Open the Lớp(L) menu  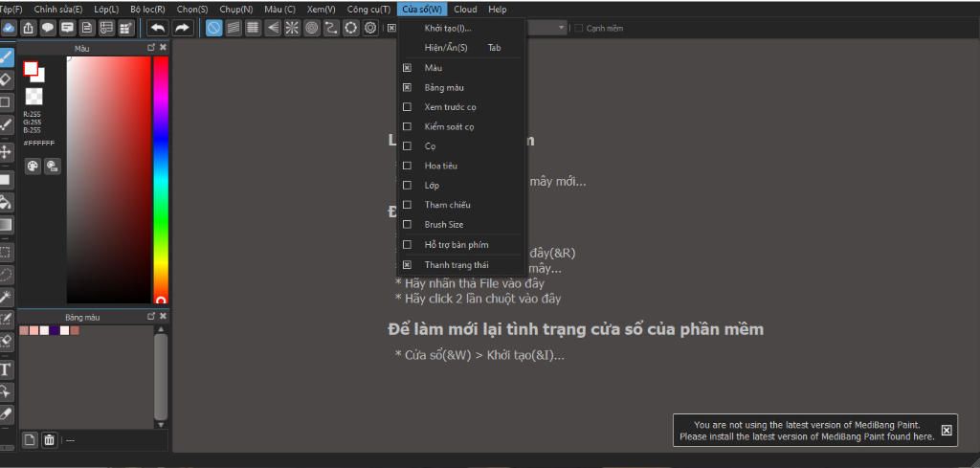[x=106, y=10]
